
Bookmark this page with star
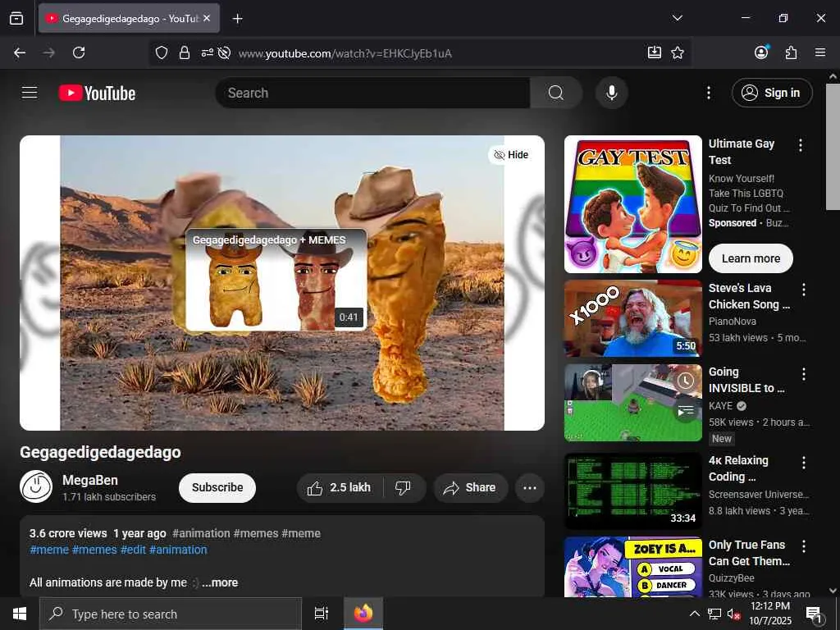[677, 52]
